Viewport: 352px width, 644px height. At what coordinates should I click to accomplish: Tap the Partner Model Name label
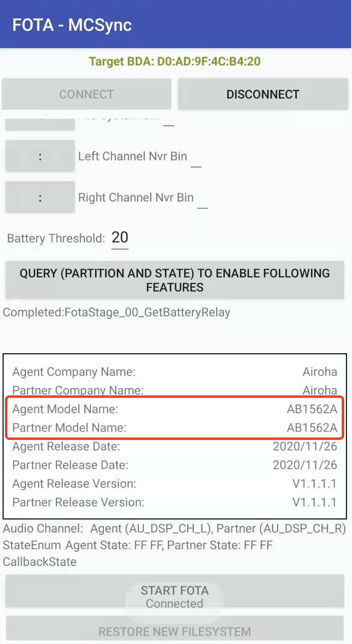click(x=69, y=428)
